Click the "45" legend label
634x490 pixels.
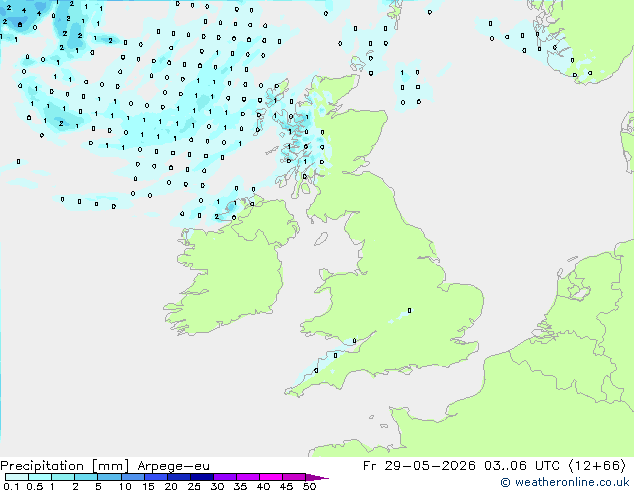click(x=286, y=486)
